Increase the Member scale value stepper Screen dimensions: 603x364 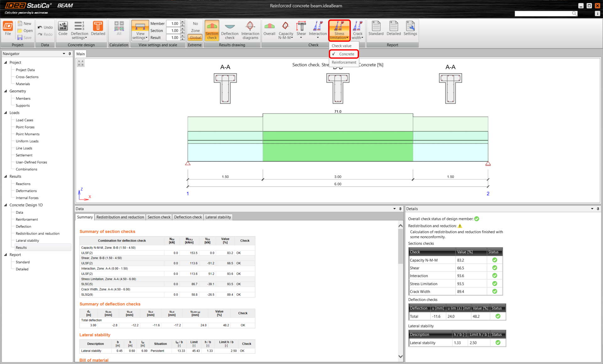[182, 22]
